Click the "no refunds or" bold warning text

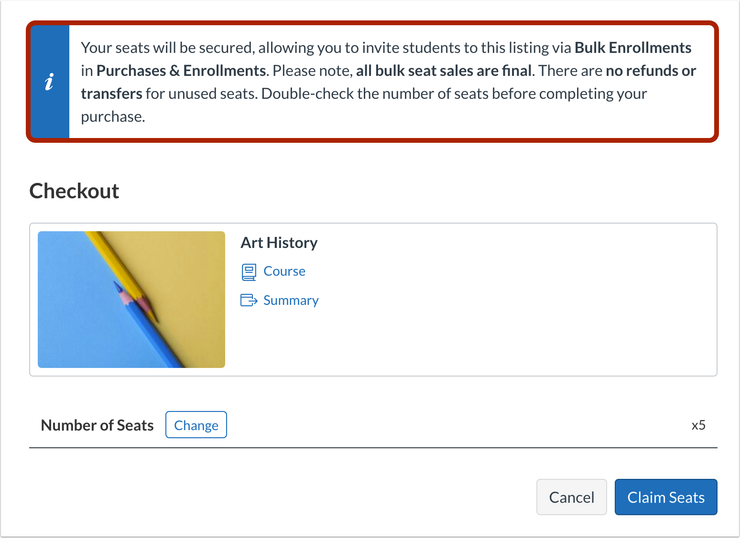[x=651, y=71]
